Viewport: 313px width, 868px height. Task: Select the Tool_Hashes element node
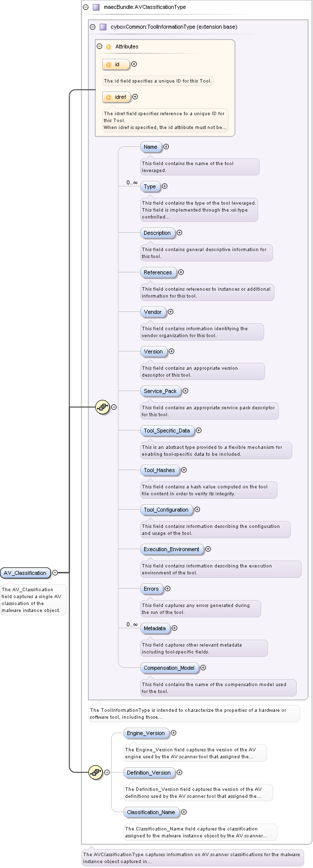159,470
